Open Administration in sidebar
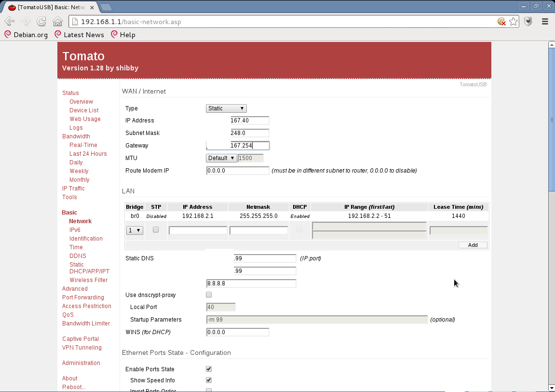 click(81, 363)
